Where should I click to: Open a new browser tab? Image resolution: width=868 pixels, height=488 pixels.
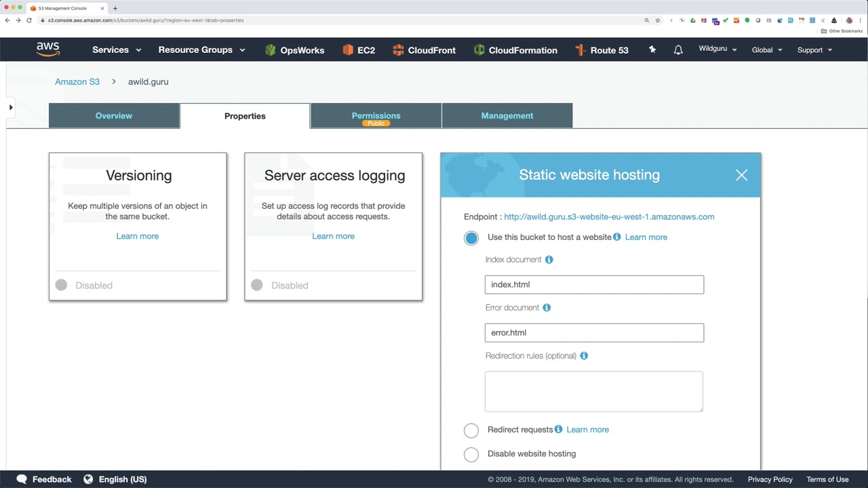point(115,8)
